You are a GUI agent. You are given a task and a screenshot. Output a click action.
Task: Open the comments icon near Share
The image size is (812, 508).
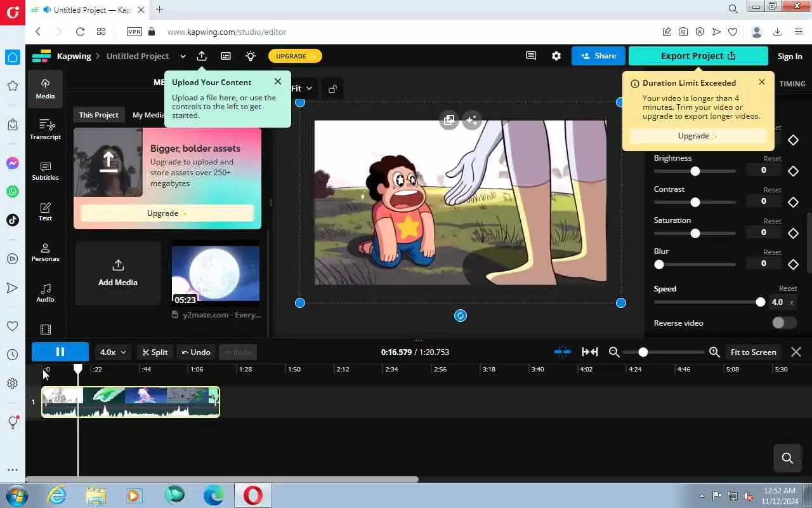pyautogui.click(x=531, y=56)
